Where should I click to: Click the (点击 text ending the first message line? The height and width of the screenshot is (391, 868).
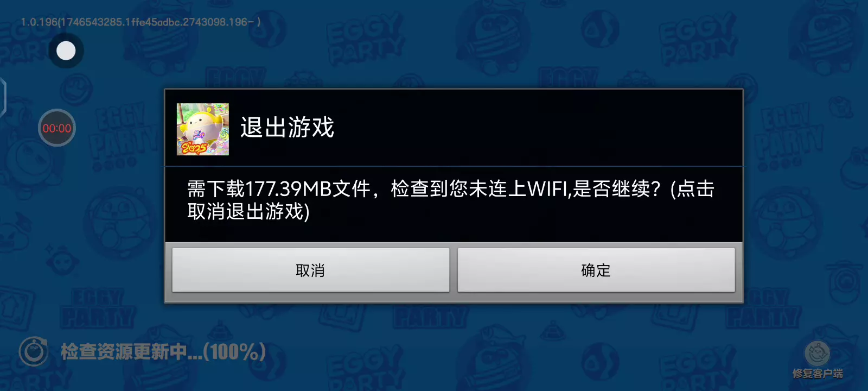(x=693, y=189)
